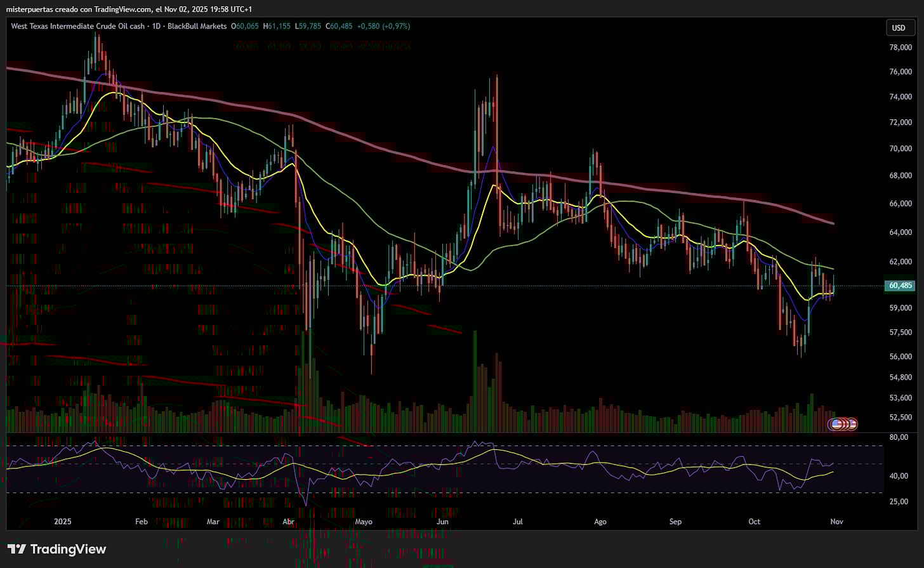Click the 52,500 price axis label

(x=901, y=418)
